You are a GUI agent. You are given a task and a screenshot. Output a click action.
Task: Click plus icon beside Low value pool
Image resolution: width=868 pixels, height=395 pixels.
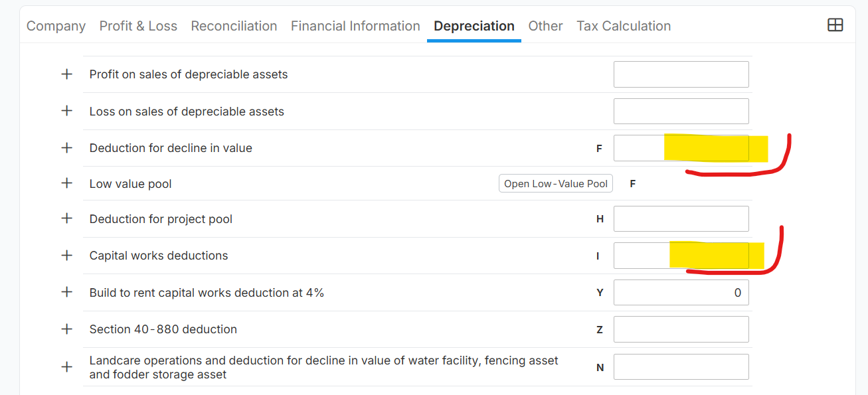[x=67, y=183]
